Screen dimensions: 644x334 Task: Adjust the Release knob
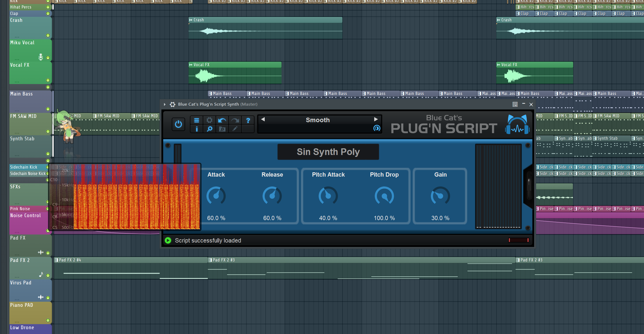[x=272, y=196]
